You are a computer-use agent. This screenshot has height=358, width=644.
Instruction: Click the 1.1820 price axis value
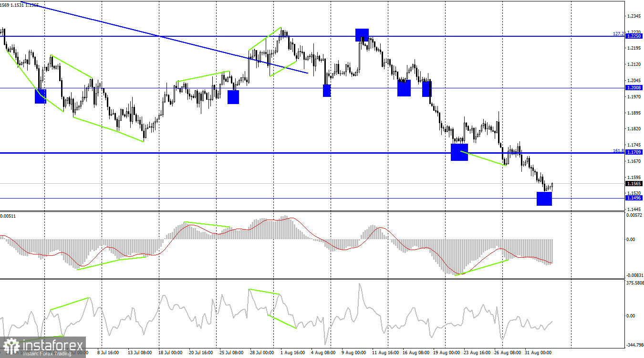[x=634, y=129]
